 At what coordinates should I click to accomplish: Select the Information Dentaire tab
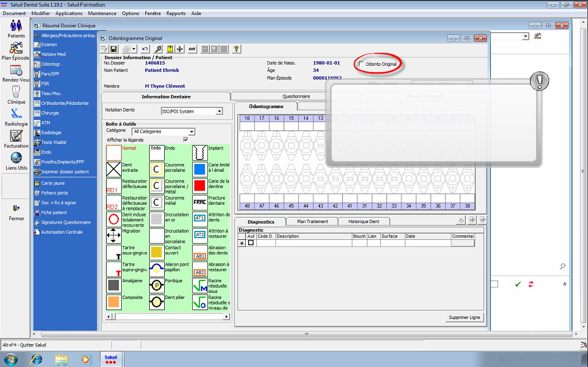166,96
